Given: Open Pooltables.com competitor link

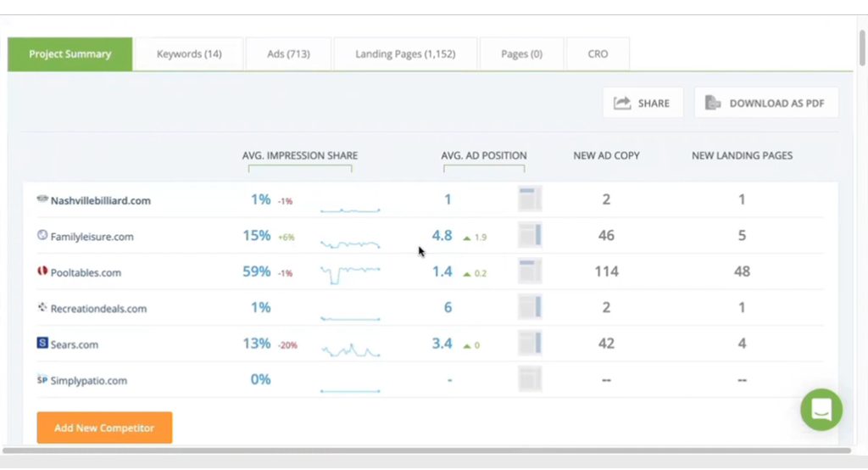Looking at the screenshot, I should click(x=86, y=272).
